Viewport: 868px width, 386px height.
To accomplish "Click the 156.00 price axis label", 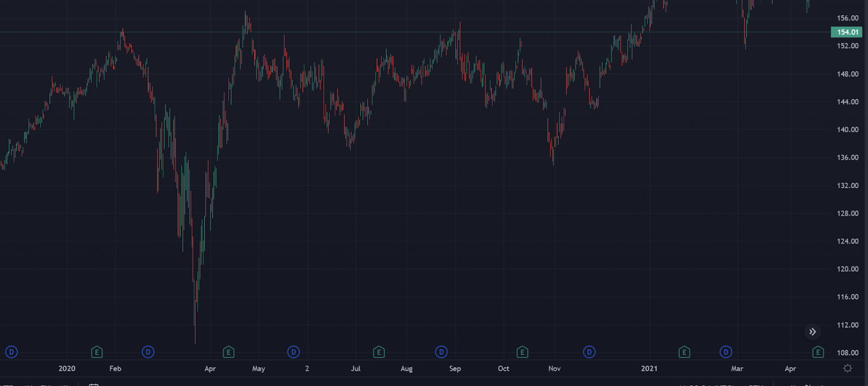I will [847, 18].
